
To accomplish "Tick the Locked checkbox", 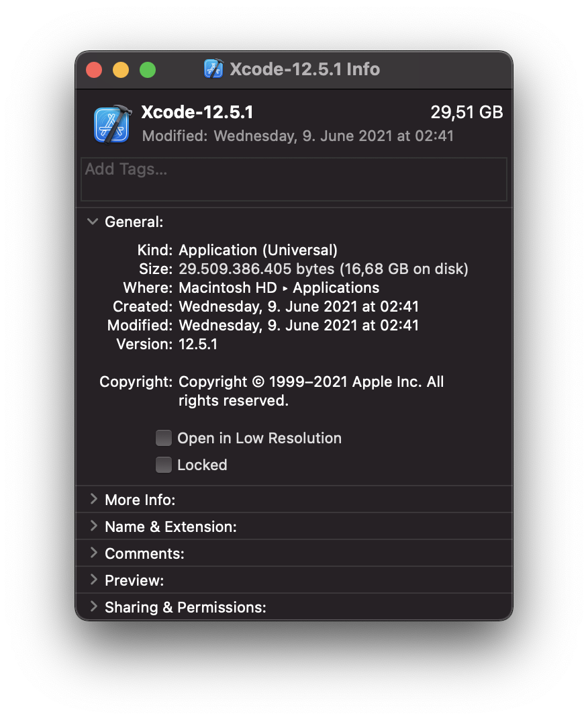I will (164, 465).
